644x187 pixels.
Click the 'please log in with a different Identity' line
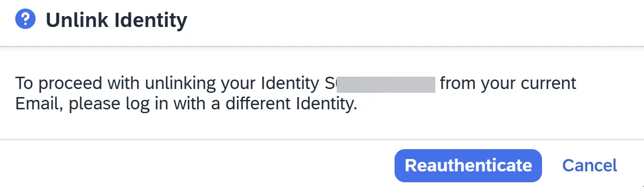tap(212, 104)
